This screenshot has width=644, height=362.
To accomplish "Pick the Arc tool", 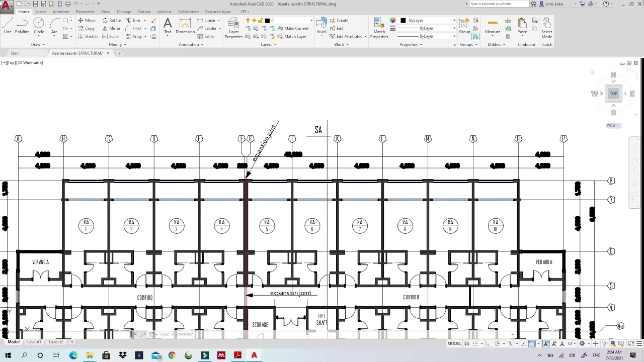I will (x=54, y=25).
